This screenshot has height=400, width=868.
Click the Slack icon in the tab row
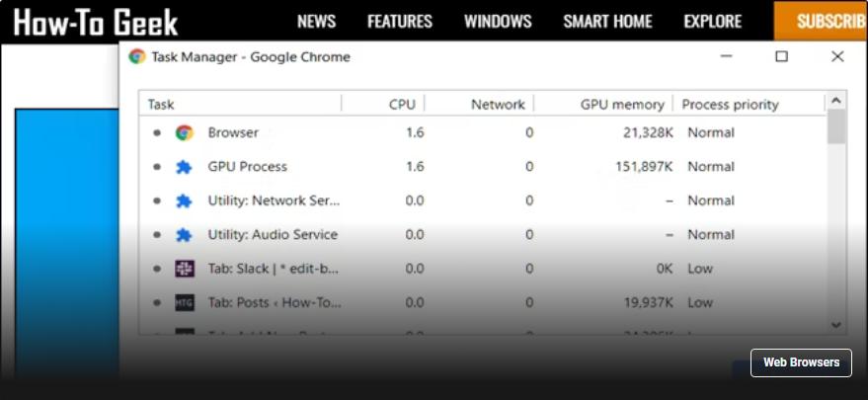pyautogui.click(x=185, y=269)
